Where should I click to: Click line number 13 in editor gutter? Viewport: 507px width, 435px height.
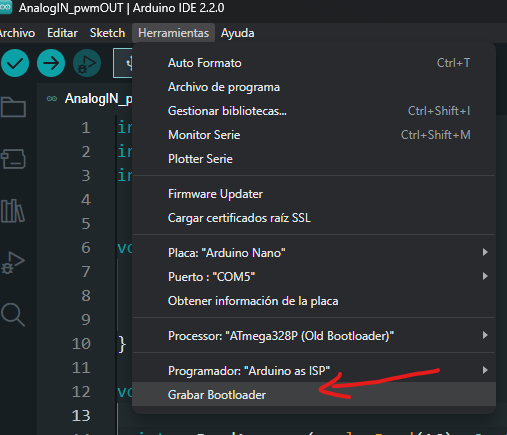pyautogui.click(x=81, y=416)
